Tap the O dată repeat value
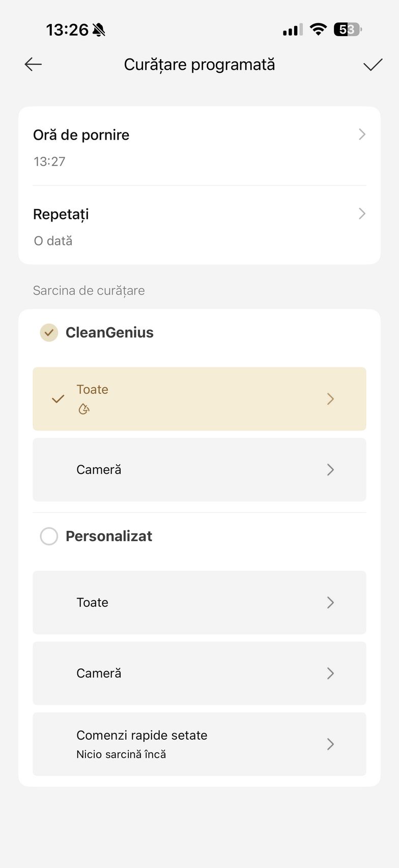This screenshot has width=399, height=868. point(53,241)
